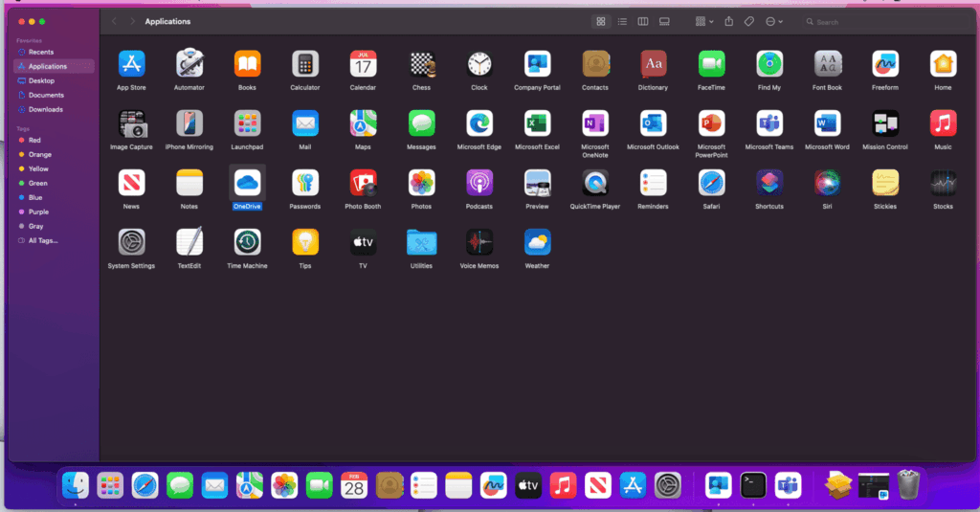Open the Voice Memos app icon
This screenshot has width=980, height=512.
(x=479, y=242)
